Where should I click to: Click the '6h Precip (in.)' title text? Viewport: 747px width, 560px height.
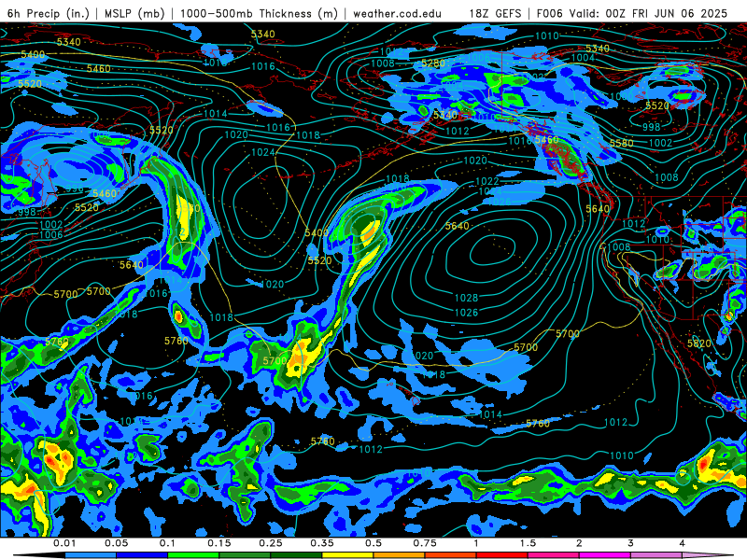pos(49,13)
